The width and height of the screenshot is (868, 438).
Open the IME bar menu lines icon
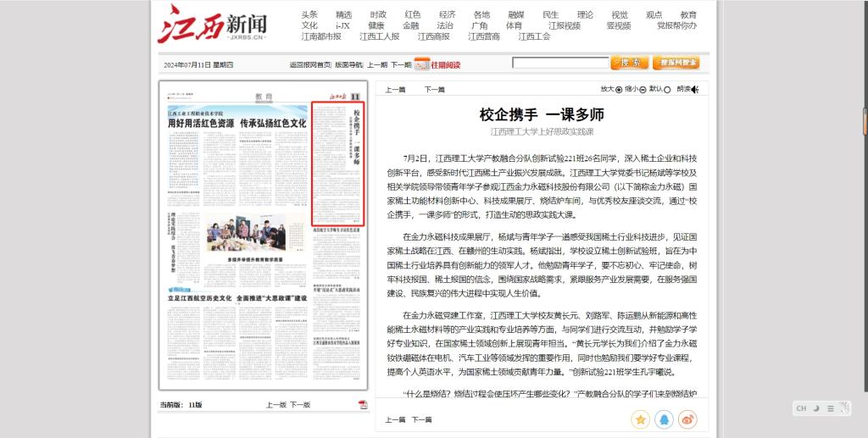tap(831, 408)
